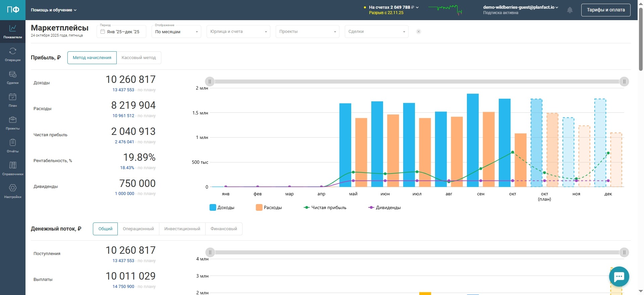Grab the left handle of profit chart range slider
Image resolution: width=644 pixels, height=295 pixels.
click(210, 82)
